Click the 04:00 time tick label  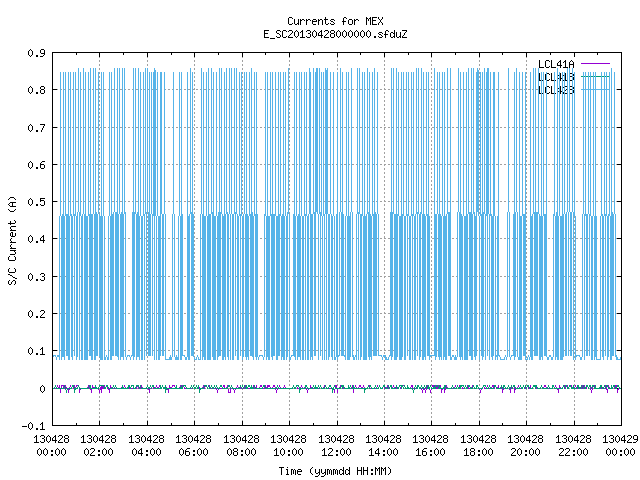point(146,452)
